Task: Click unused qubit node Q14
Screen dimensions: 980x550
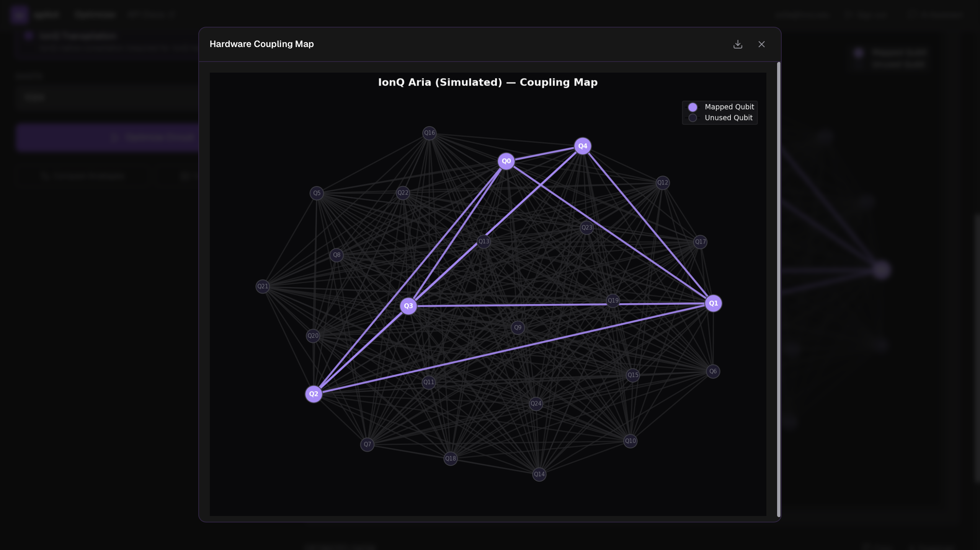Action: pos(539,474)
